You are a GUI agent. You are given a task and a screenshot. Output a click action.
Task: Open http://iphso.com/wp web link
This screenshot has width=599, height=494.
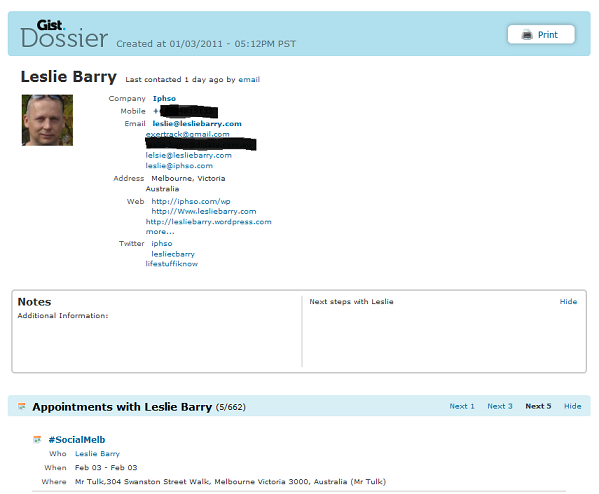coord(191,201)
